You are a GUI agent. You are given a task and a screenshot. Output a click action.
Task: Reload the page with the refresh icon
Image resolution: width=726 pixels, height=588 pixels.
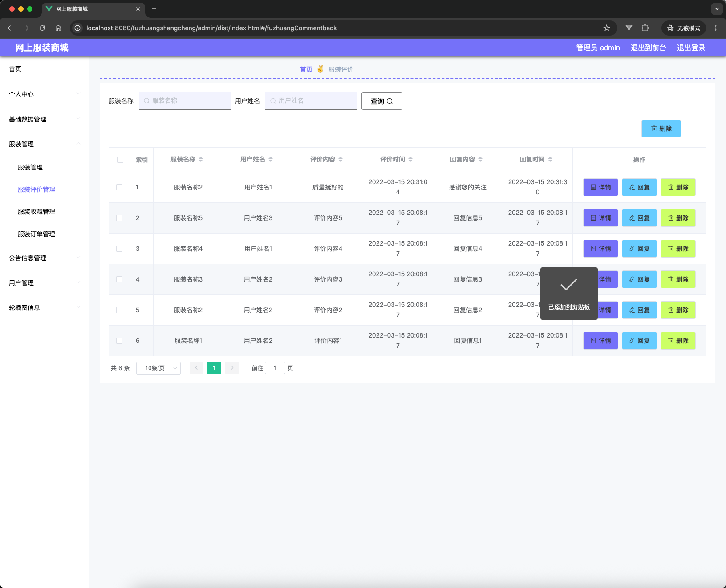[42, 28]
